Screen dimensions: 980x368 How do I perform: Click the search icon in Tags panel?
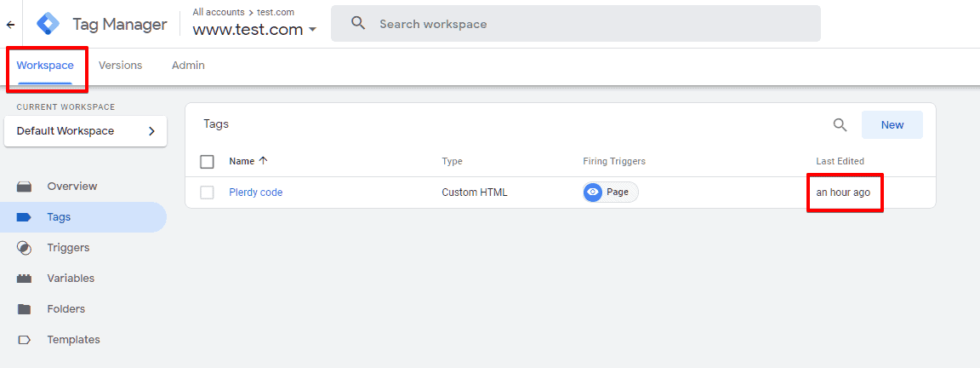[840, 124]
